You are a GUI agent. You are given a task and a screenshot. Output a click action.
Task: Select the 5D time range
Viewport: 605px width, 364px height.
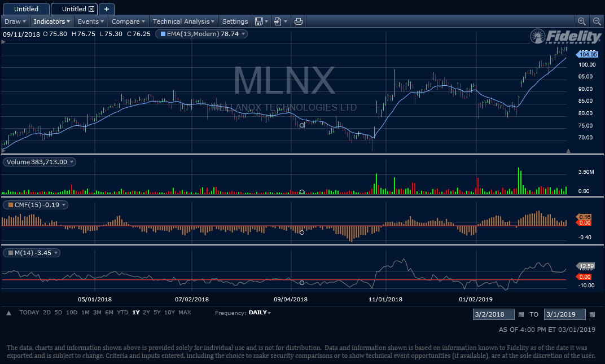point(58,313)
